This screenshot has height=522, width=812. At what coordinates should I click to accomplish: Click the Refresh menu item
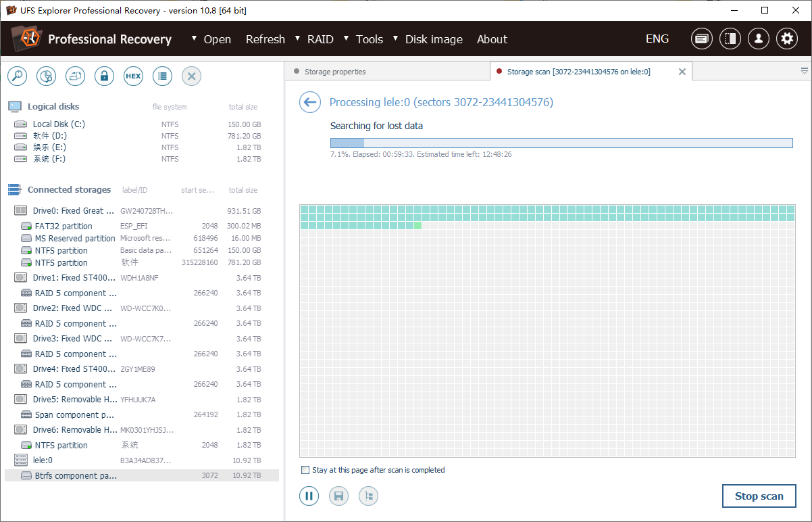(x=265, y=39)
